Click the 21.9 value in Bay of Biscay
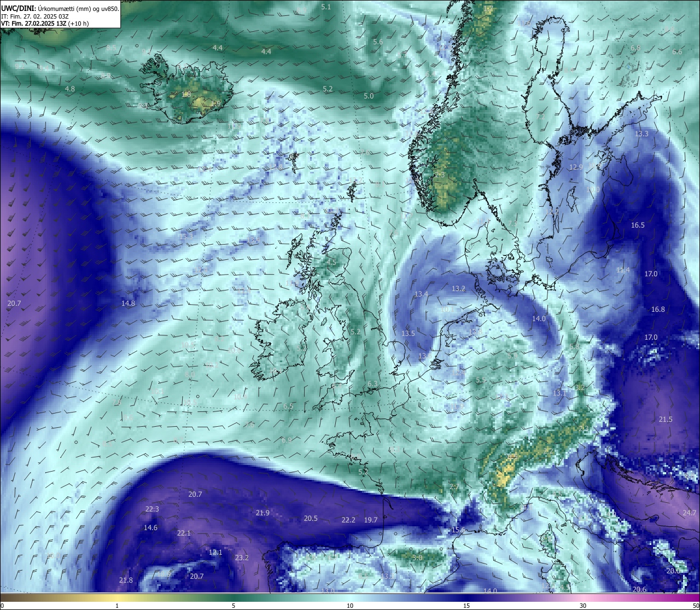 262,513
